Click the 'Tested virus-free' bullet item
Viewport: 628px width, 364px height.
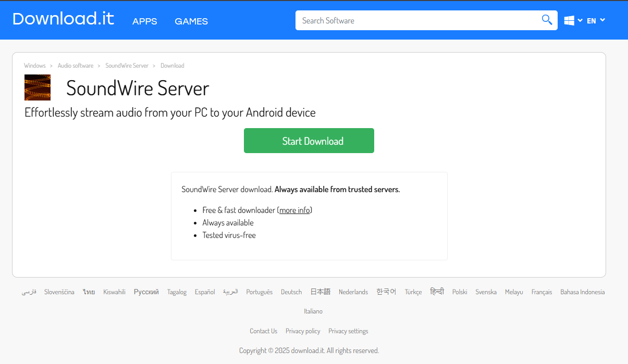229,235
